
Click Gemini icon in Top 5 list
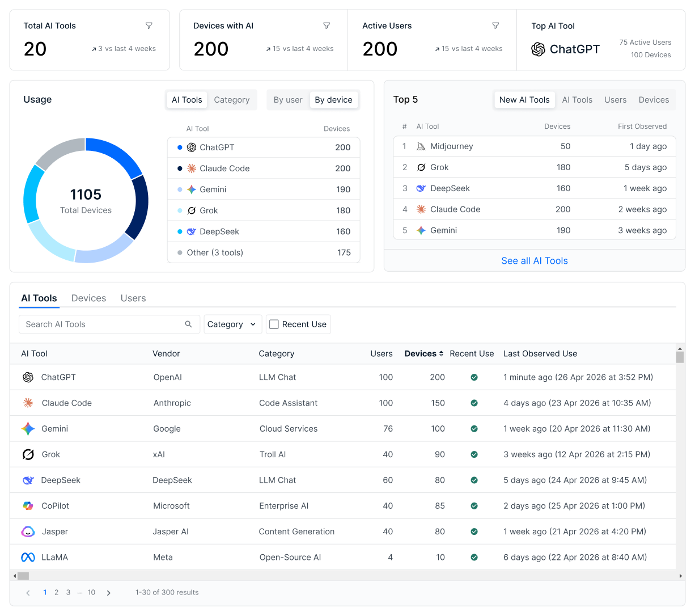tap(421, 230)
